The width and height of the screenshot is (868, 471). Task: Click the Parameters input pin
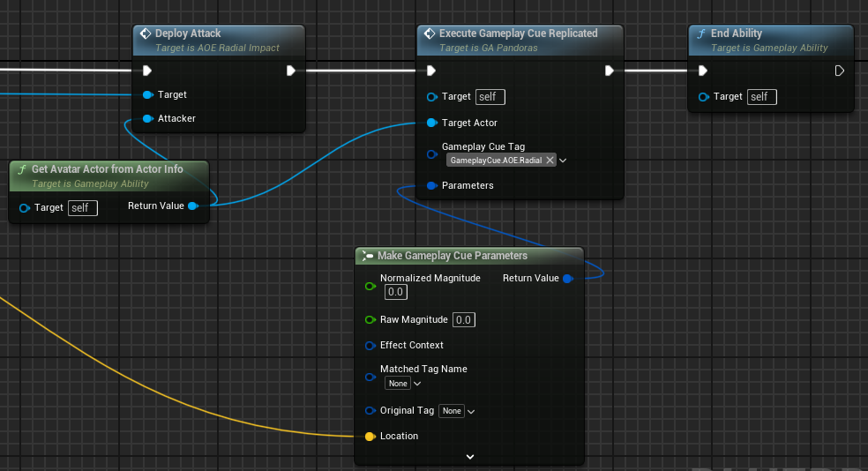[431, 185]
